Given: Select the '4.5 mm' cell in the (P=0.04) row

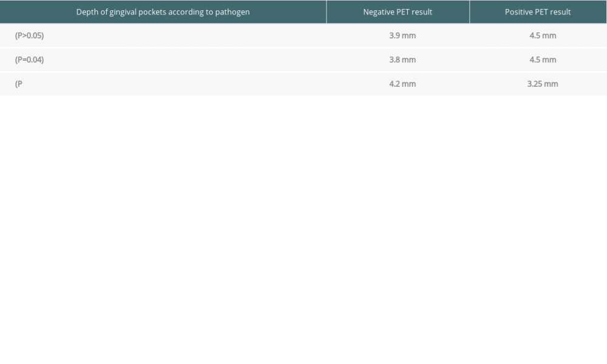Looking at the screenshot, I should click(543, 60).
